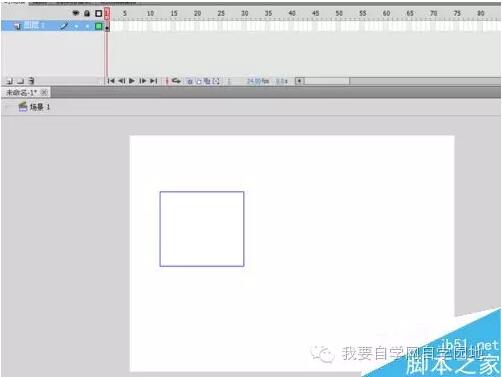Click the red playhead at frame 1
Image resolution: width=502 pixels, height=377 pixels.
[x=107, y=14]
